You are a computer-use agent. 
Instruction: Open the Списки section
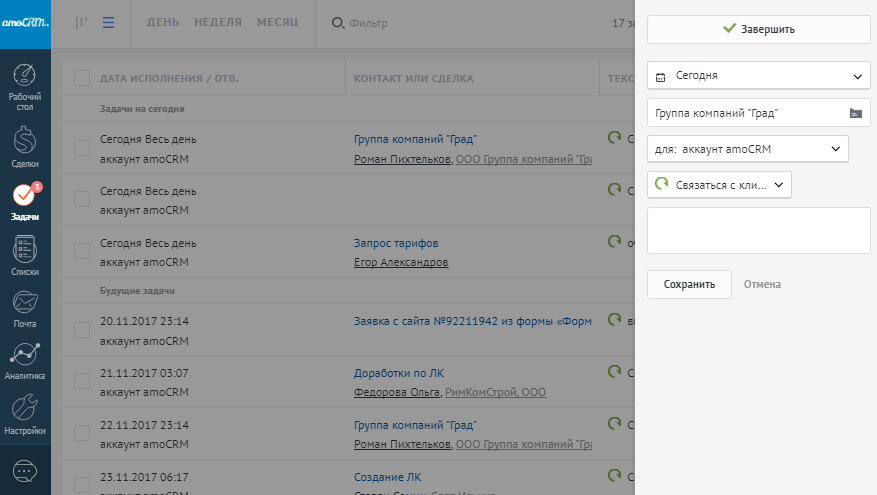point(25,256)
